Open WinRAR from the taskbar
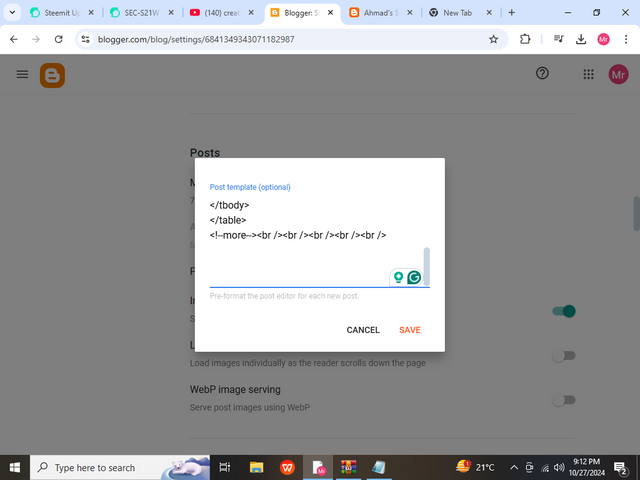This screenshot has height=480, width=640. tap(349, 467)
